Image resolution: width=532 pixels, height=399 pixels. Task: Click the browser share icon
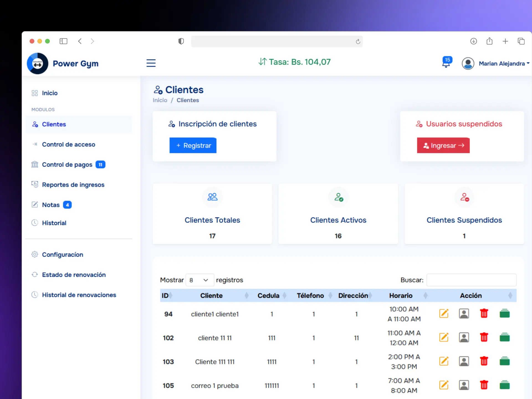click(490, 41)
